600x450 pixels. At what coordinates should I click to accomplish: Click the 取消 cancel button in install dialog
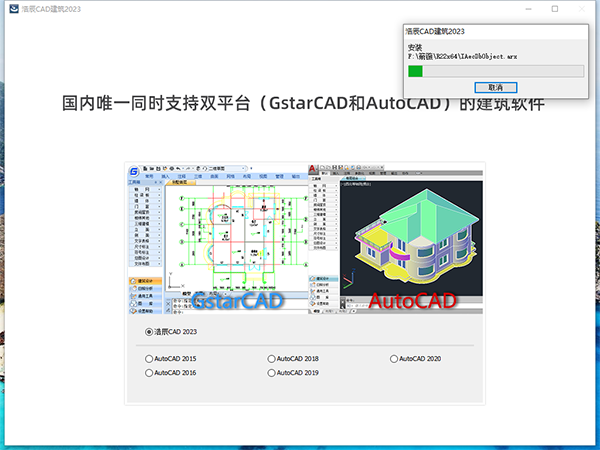(x=496, y=88)
